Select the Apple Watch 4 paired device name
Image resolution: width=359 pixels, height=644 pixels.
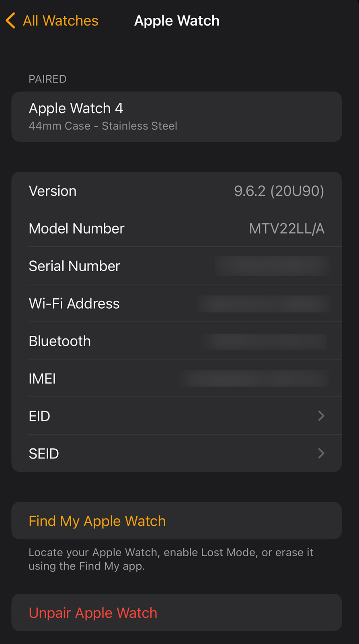(x=76, y=108)
